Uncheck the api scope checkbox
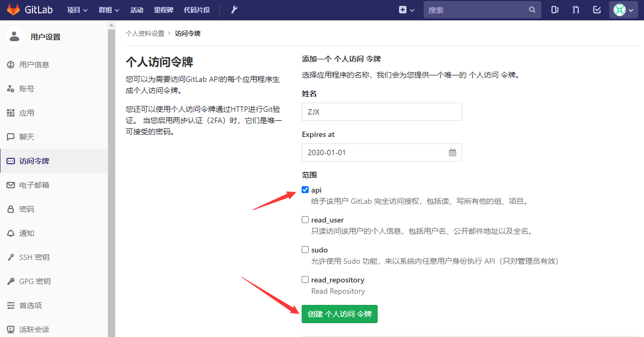The width and height of the screenshot is (644, 337). tap(305, 189)
